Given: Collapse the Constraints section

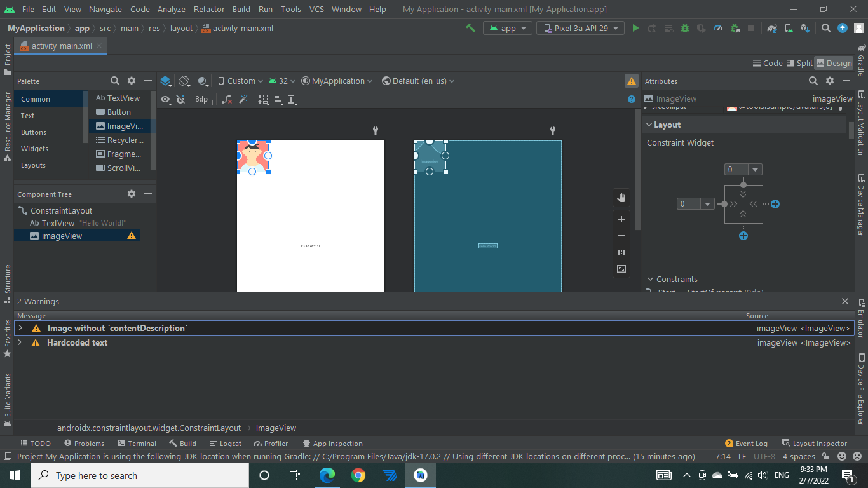Looking at the screenshot, I should pyautogui.click(x=650, y=279).
